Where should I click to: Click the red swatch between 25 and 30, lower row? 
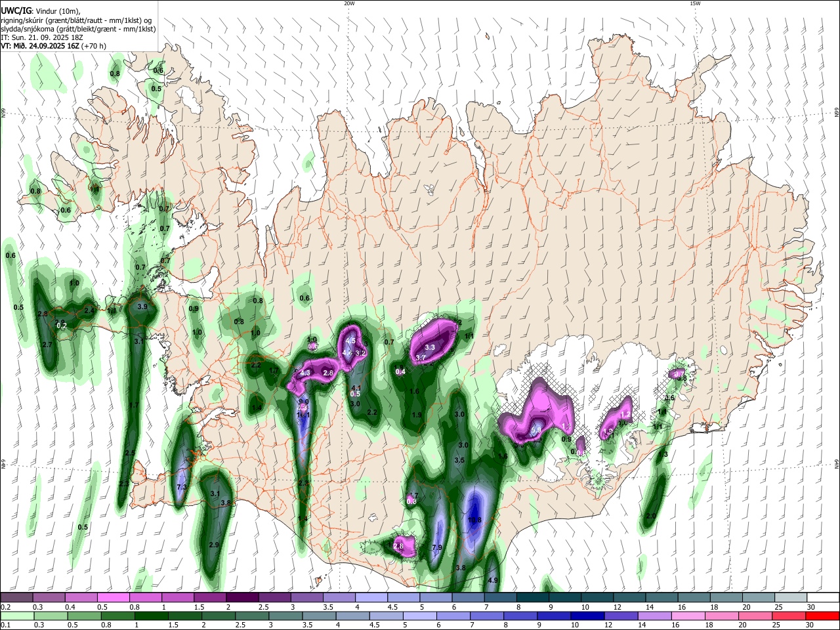(x=789, y=616)
